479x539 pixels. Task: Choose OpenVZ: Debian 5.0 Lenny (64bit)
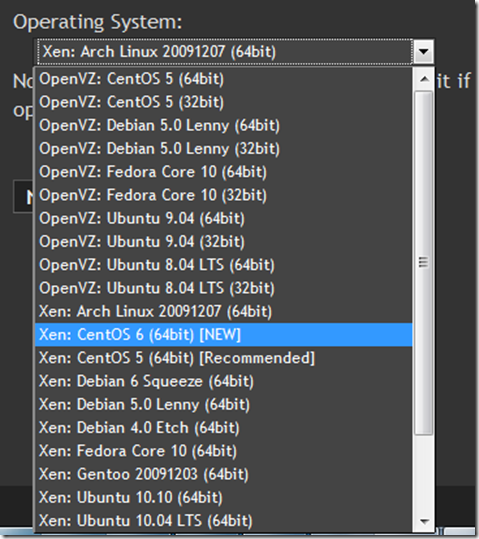pos(224,125)
